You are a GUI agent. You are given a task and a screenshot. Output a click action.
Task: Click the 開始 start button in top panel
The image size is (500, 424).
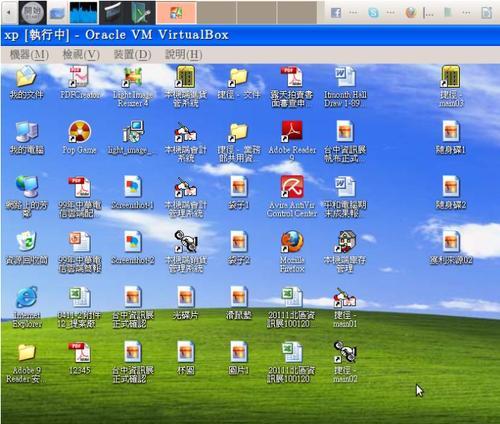point(33,13)
